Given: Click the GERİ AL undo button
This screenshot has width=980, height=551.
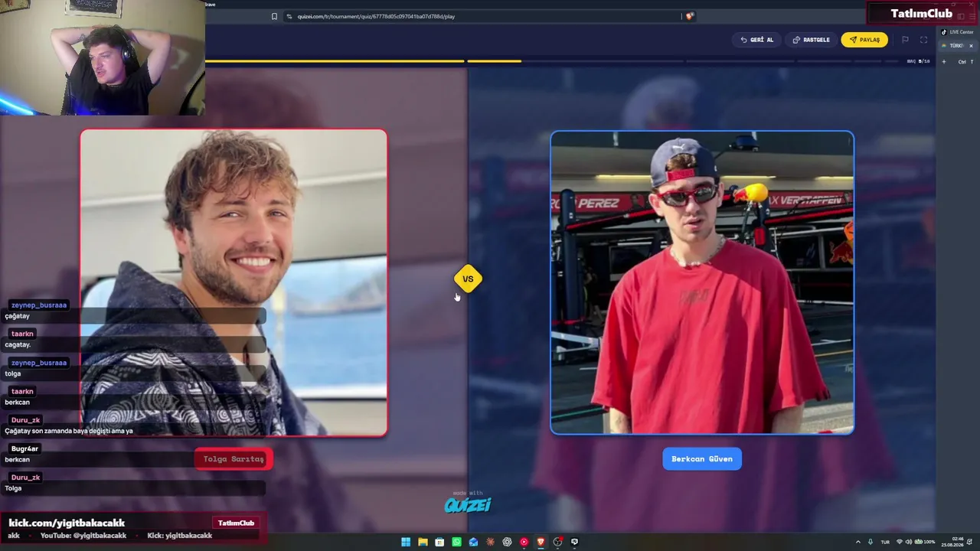Looking at the screenshot, I should 757,40.
